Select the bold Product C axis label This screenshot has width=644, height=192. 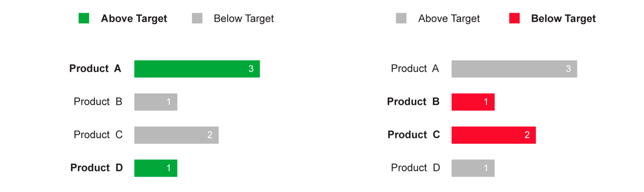pyautogui.click(x=413, y=135)
